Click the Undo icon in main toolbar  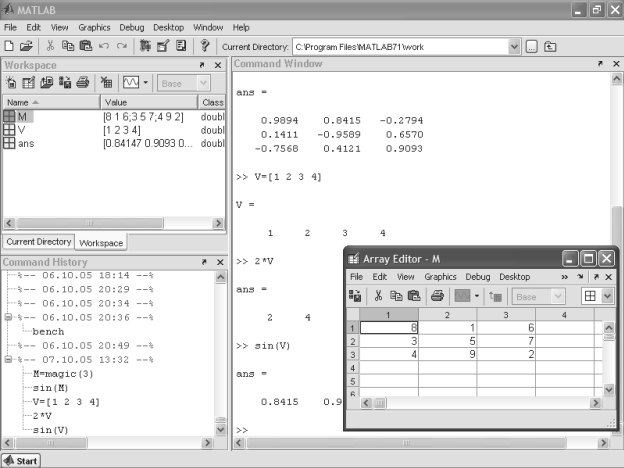104,46
